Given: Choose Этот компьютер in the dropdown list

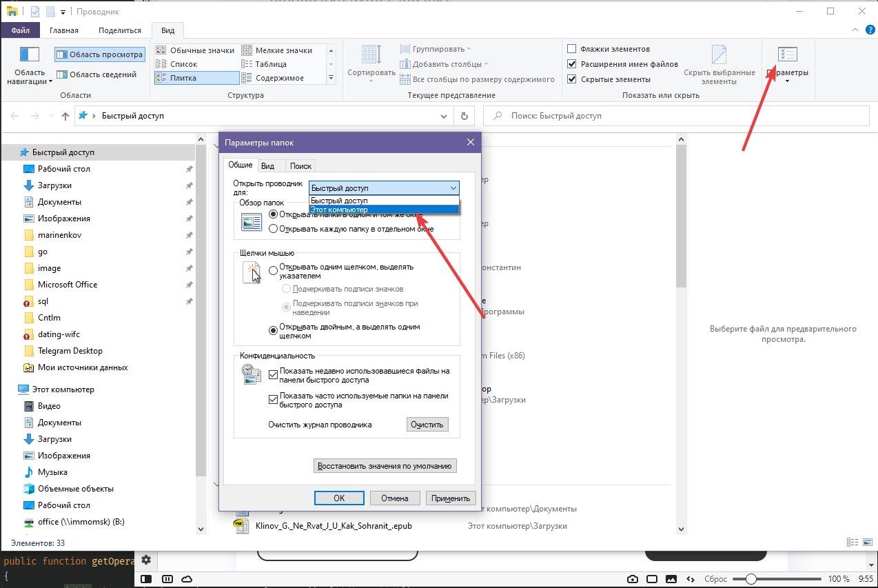Looking at the screenshot, I should [x=383, y=210].
